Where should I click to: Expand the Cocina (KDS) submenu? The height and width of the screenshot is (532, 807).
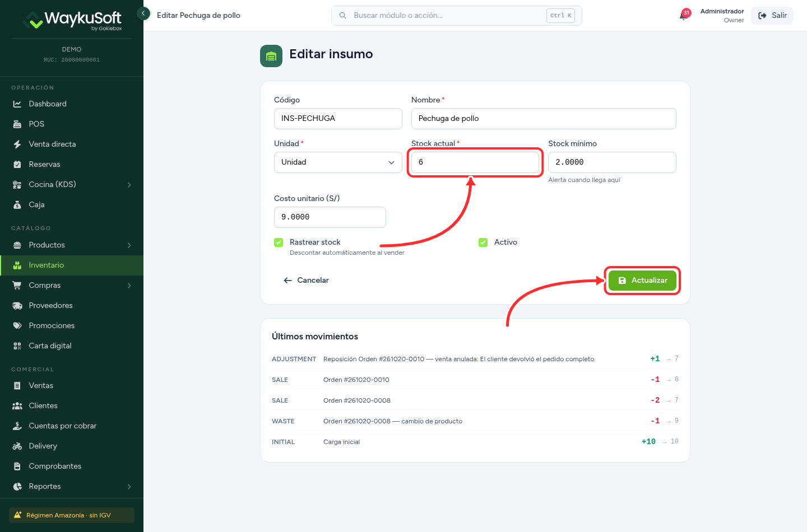[129, 184]
